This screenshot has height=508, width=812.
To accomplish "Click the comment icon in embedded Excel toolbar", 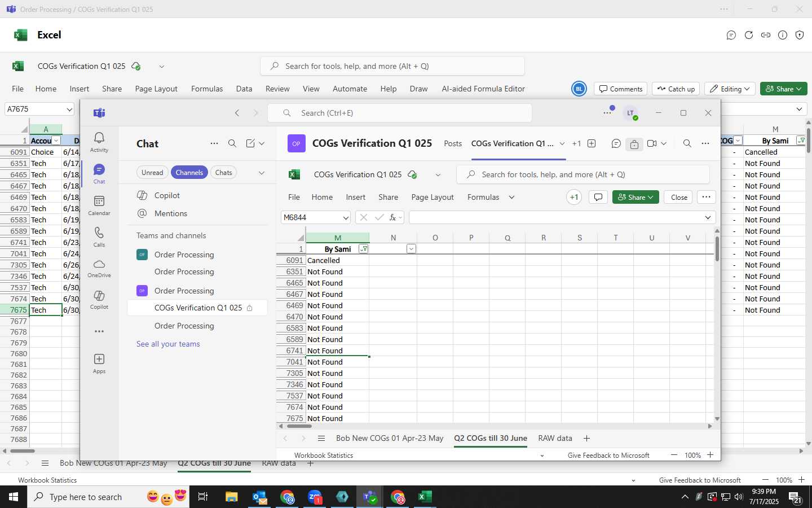I will coord(598,197).
